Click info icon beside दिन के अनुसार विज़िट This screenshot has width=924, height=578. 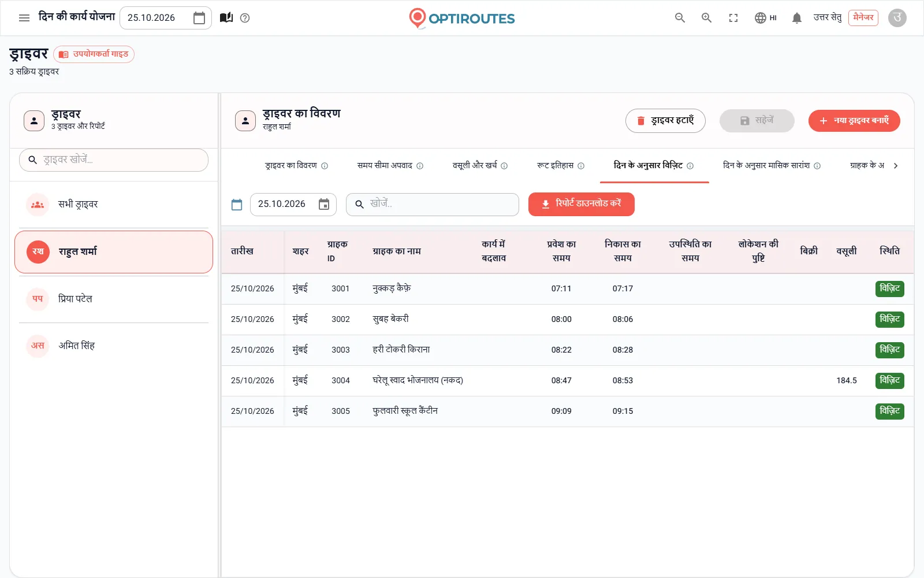pos(690,166)
